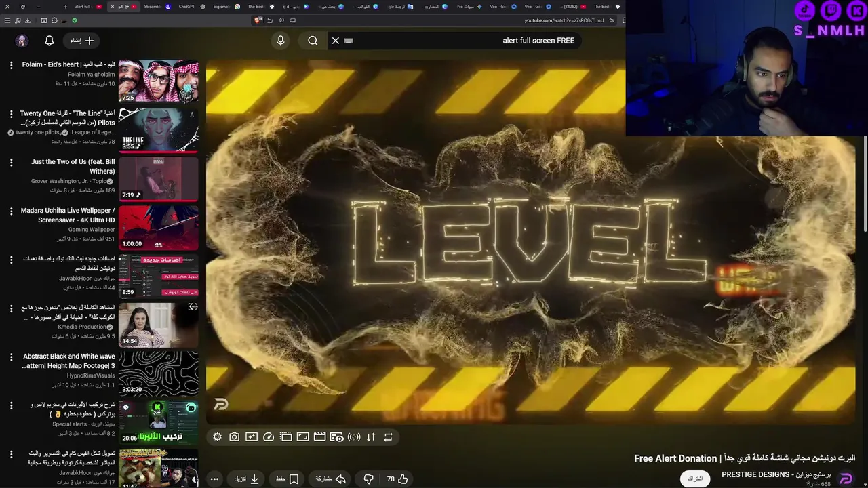The height and width of the screenshot is (488, 868).
Task: Click the video eye icon in the player toolbar
Action: (336, 437)
